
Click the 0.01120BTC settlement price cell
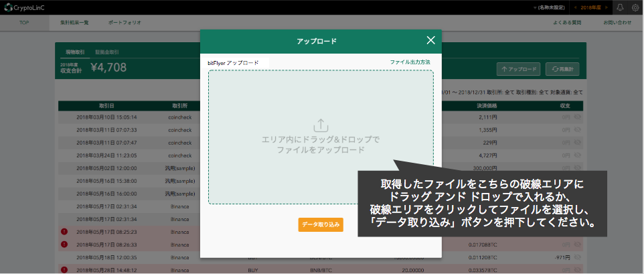coord(483,257)
